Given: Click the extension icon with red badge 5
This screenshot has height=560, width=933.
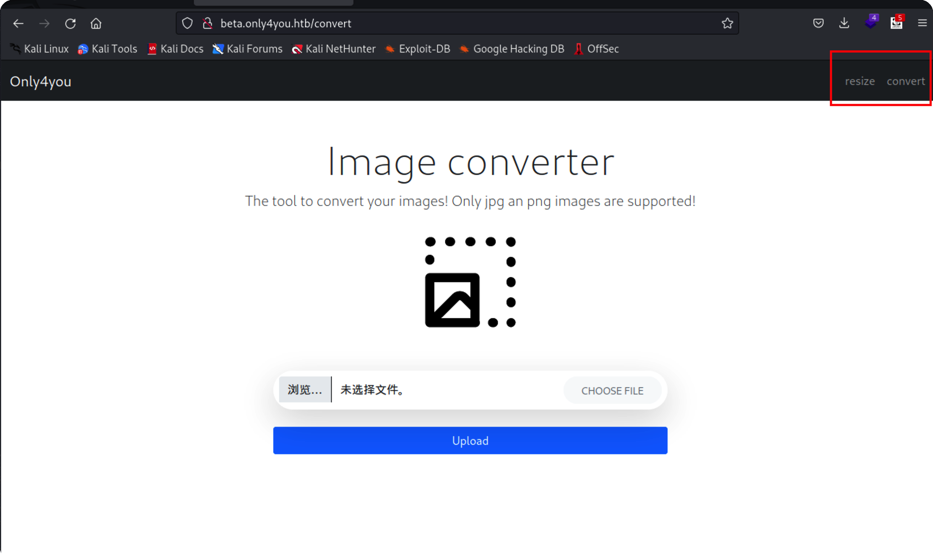Looking at the screenshot, I should pos(896,23).
